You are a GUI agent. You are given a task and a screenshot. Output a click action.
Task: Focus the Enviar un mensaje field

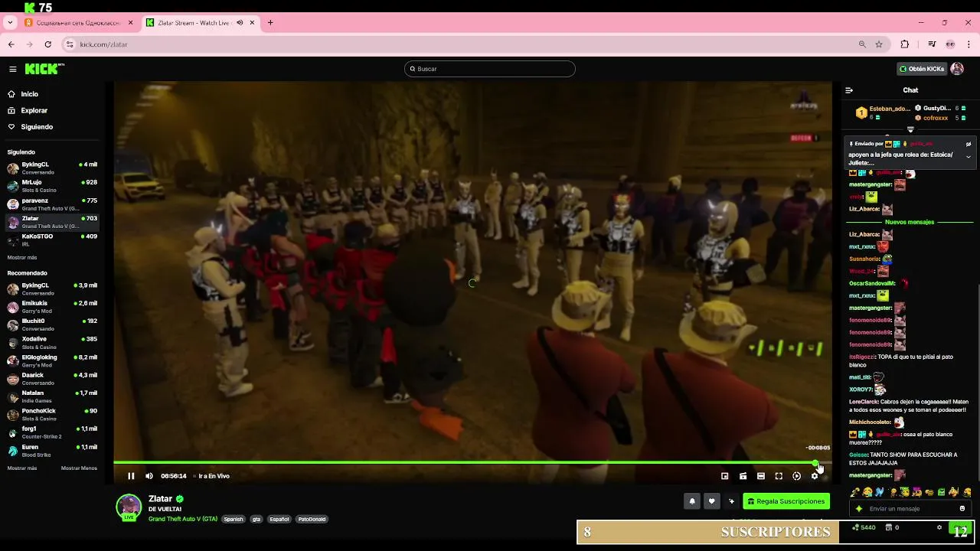tap(911, 508)
